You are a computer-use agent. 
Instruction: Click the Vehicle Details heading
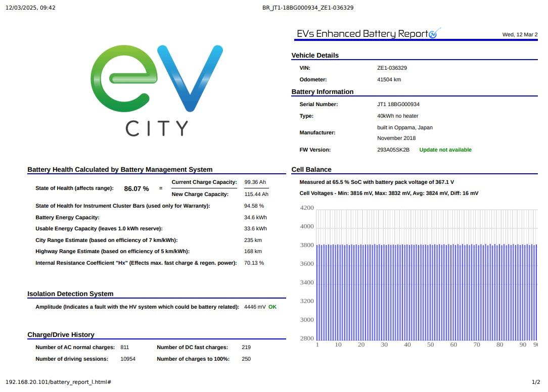point(315,55)
